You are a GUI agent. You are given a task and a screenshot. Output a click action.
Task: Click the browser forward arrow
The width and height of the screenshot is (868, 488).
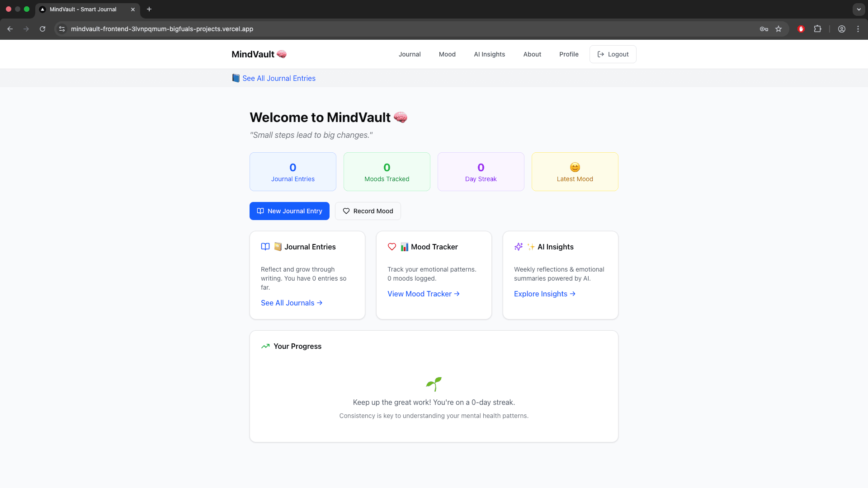coord(26,29)
